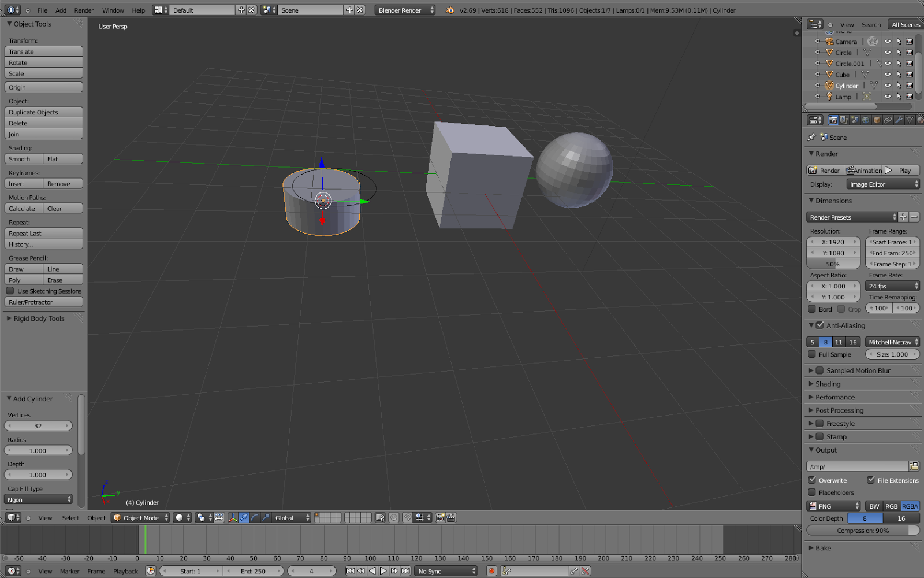Expand the Cylinder entry in the outliner
Image resolution: width=924 pixels, height=578 pixels.
point(817,86)
